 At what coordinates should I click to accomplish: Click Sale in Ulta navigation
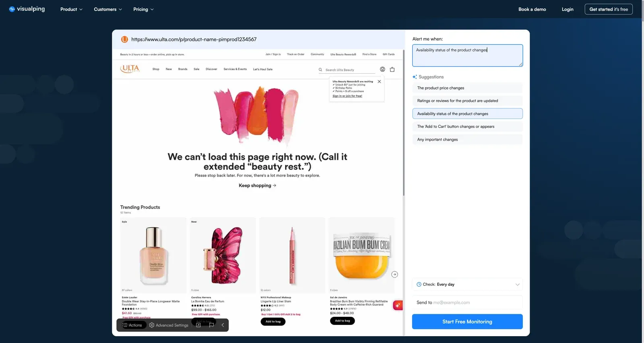pyautogui.click(x=196, y=69)
